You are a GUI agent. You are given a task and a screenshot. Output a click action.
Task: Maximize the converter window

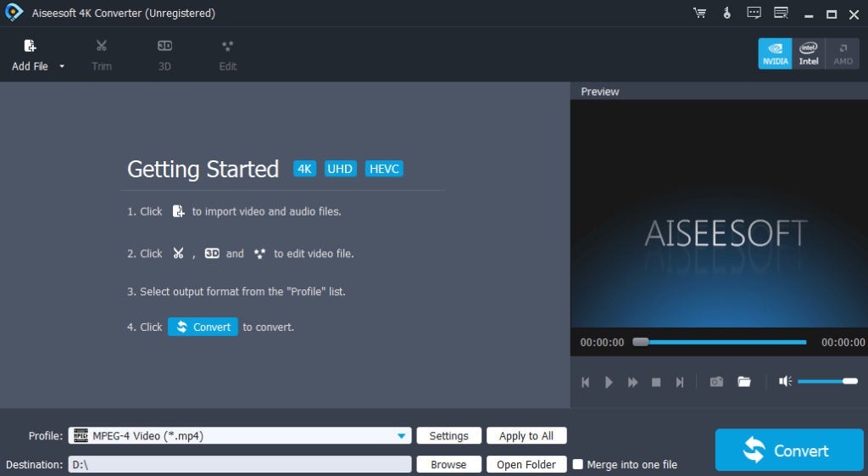coord(832,14)
